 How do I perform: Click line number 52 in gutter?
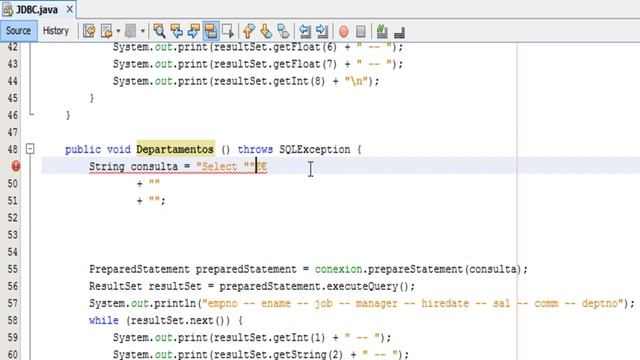pyautogui.click(x=13, y=218)
